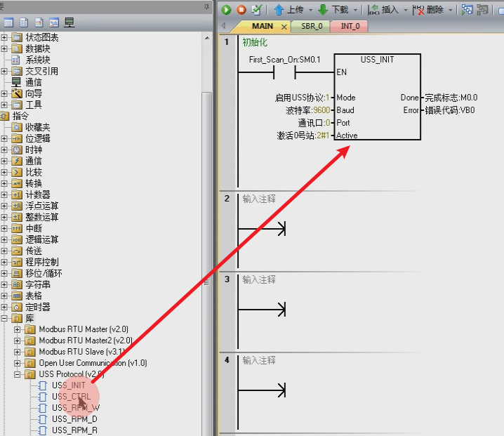Image resolution: width=504 pixels, height=436 pixels.
Task: Click the 上传 upload arrow icon
Action: pyautogui.click(x=279, y=10)
